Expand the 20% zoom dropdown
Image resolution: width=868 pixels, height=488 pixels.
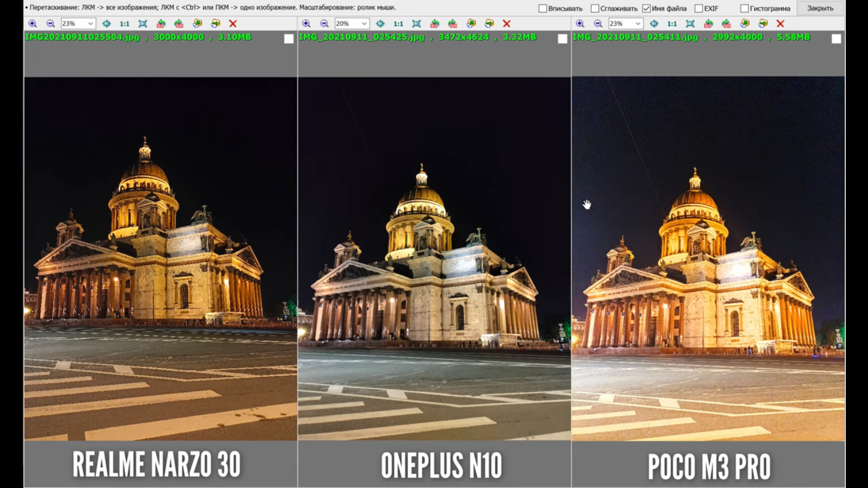(x=364, y=23)
